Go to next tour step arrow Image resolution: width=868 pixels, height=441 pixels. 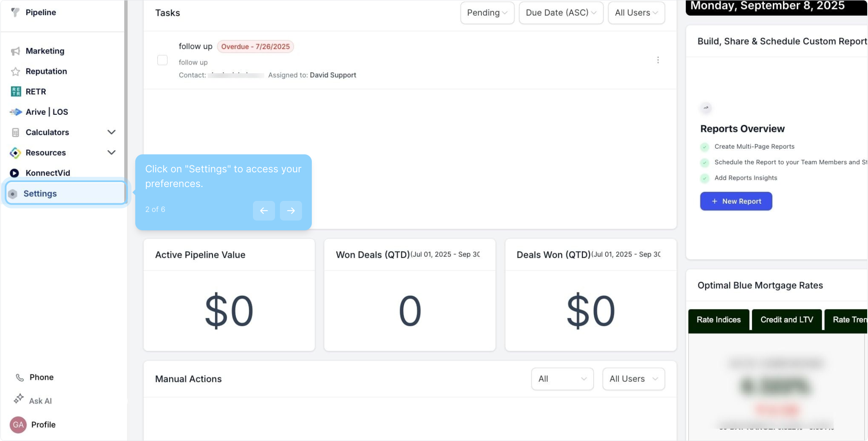pos(291,211)
